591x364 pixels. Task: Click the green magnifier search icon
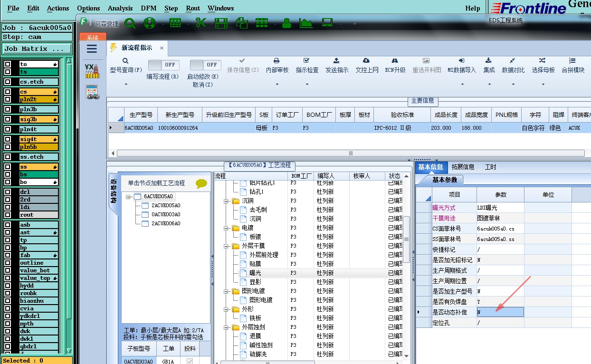tap(130, 23)
